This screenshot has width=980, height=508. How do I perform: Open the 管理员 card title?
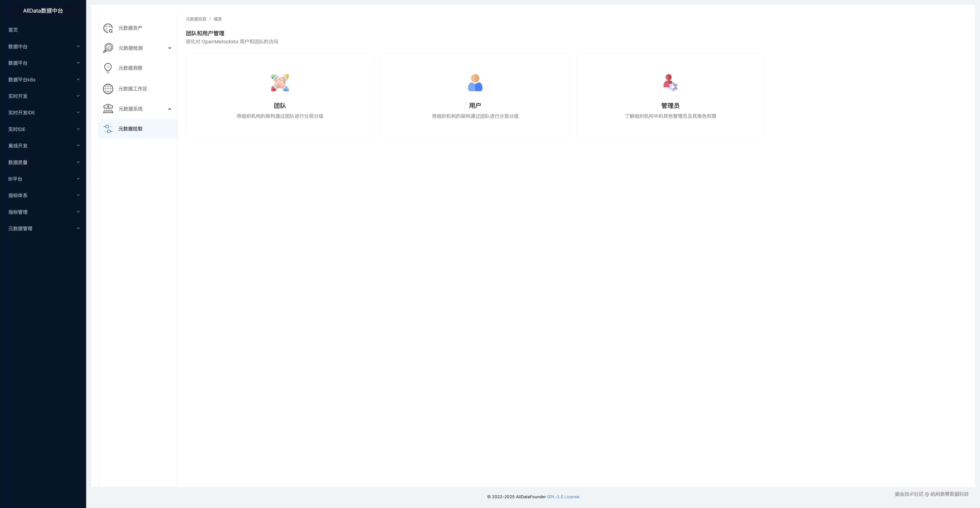pyautogui.click(x=670, y=106)
